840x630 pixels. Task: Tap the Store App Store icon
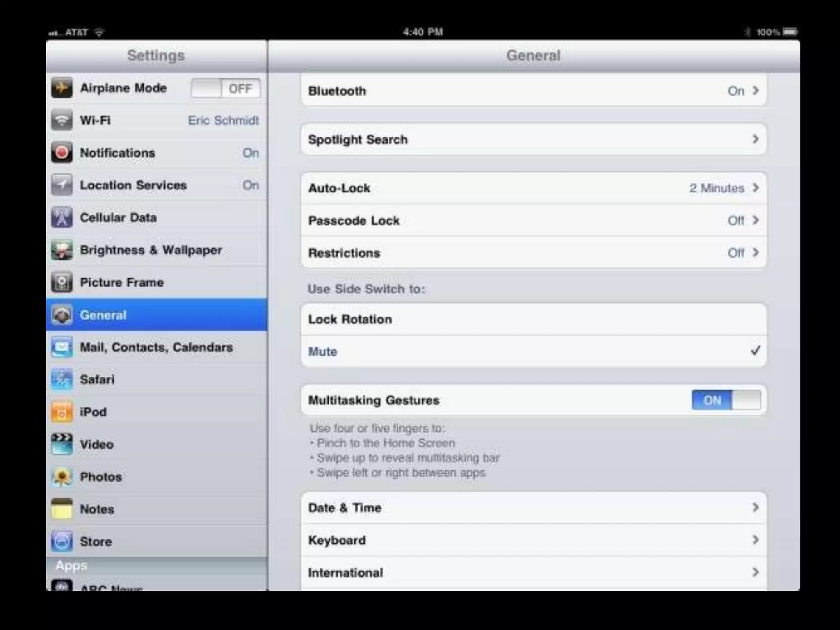62,541
